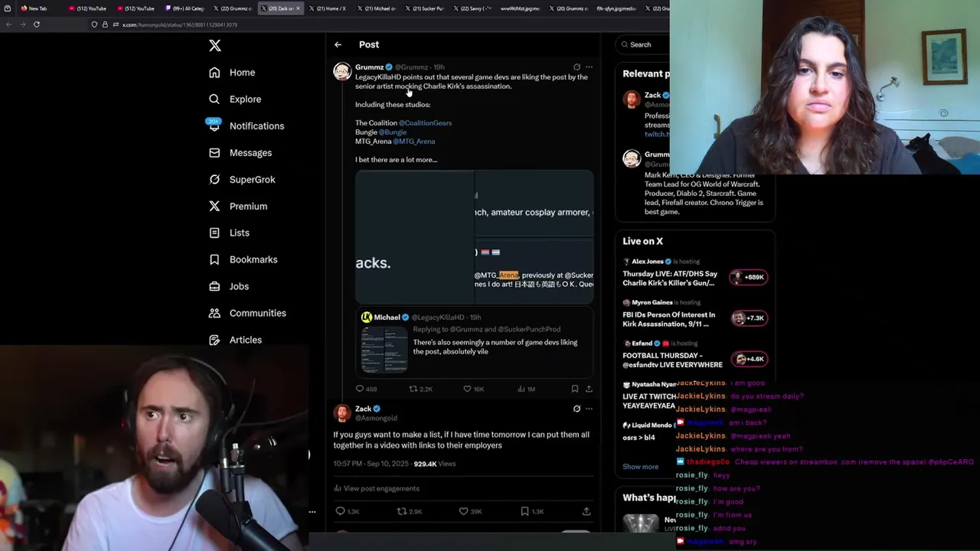Image resolution: width=980 pixels, height=551 pixels.
Task: Open the more options on Grummz's post
Action: [x=589, y=67]
